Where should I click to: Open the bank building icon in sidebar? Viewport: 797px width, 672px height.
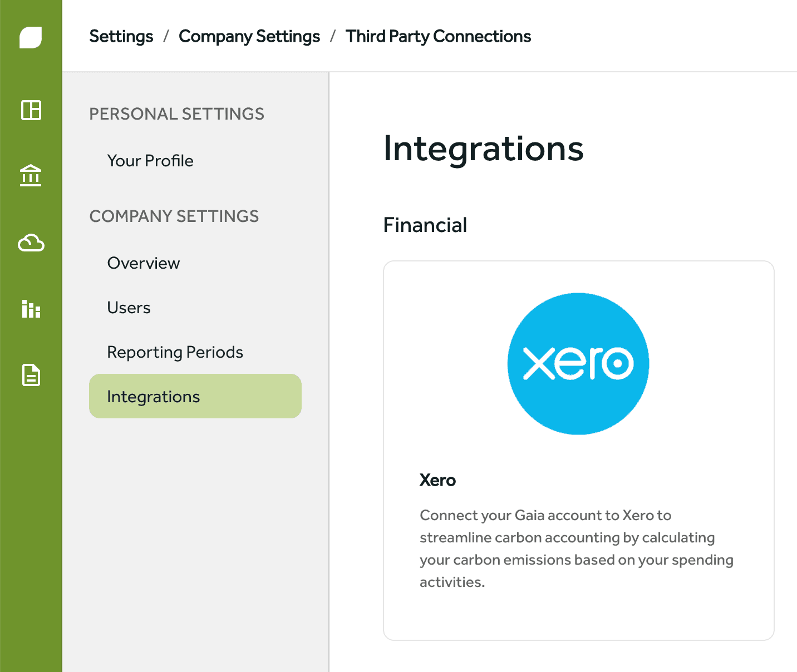[x=31, y=175]
